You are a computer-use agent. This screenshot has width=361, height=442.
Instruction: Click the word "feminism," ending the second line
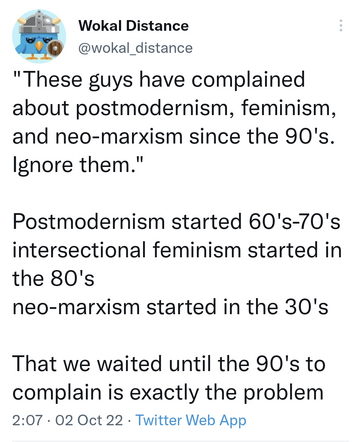[x=288, y=108]
